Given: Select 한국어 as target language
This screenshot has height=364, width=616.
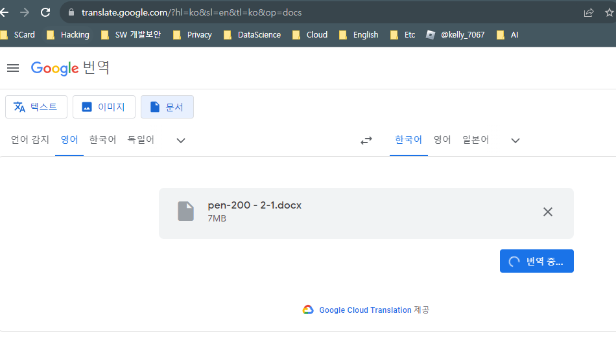Looking at the screenshot, I should 409,140.
